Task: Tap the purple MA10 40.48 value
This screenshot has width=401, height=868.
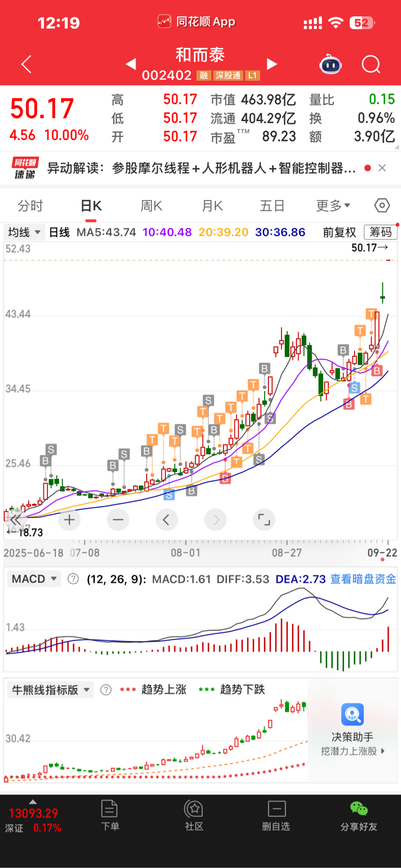Action: (167, 232)
